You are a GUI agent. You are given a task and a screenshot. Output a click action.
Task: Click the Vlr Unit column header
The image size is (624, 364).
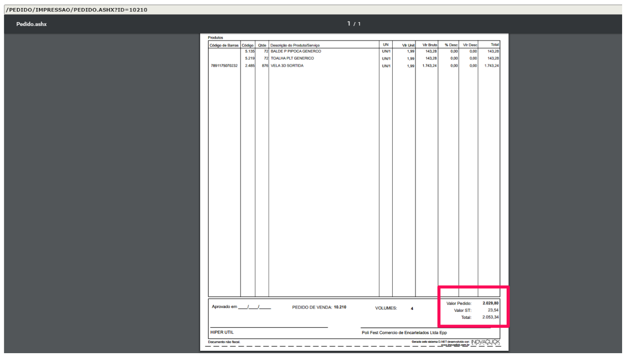pos(408,45)
